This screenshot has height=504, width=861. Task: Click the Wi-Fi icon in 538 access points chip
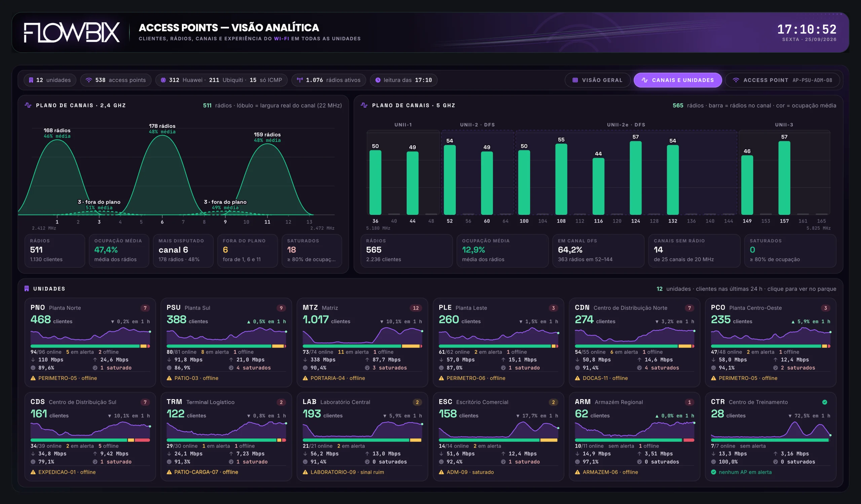(89, 80)
